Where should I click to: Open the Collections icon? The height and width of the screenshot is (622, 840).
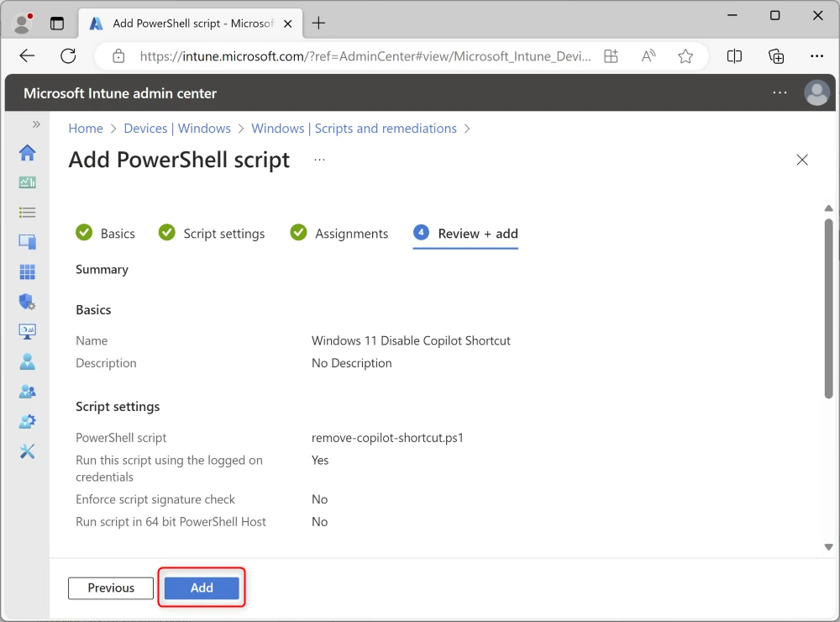pyautogui.click(x=775, y=55)
